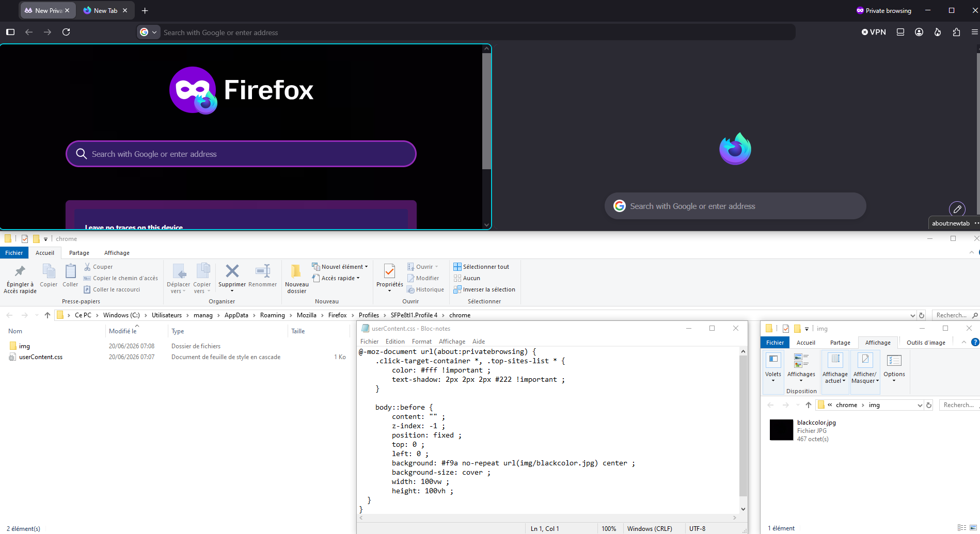The image size is (980, 534).
Task: Click the Firefox address bar
Action: [x=466, y=32]
